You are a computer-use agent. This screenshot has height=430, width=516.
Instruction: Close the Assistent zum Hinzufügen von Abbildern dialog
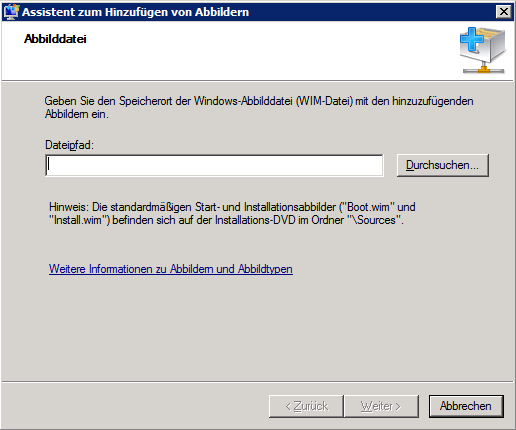click(504, 12)
